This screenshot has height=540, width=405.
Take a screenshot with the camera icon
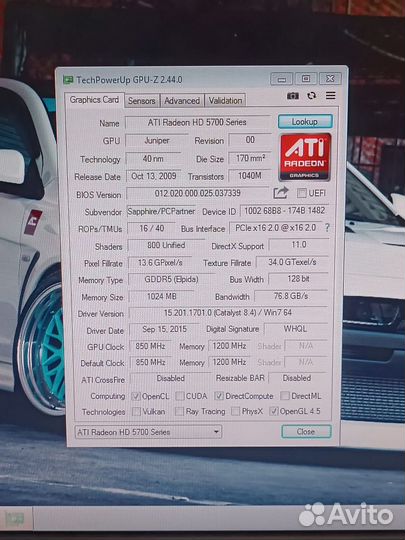click(293, 96)
